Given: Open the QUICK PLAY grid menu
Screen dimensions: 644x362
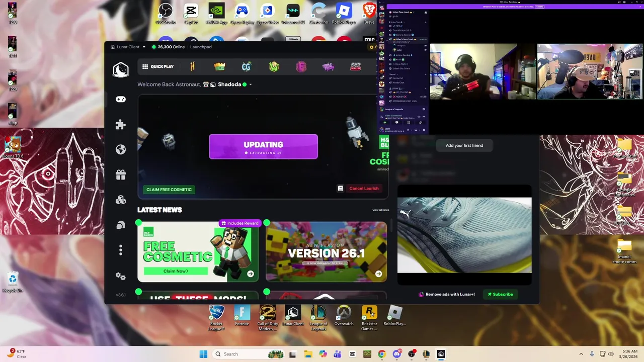Looking at the screenshot, I should click(158, 66).
